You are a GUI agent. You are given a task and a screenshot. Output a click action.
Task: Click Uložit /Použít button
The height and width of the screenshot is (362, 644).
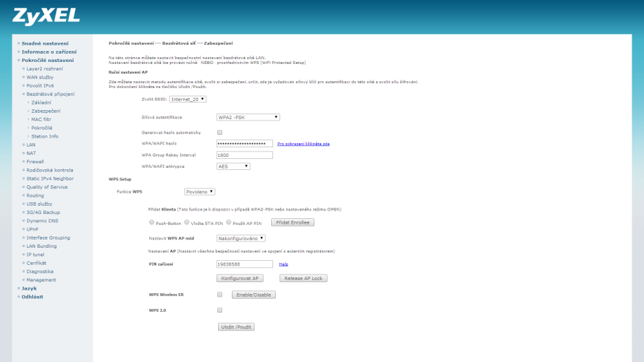(236, 327)
